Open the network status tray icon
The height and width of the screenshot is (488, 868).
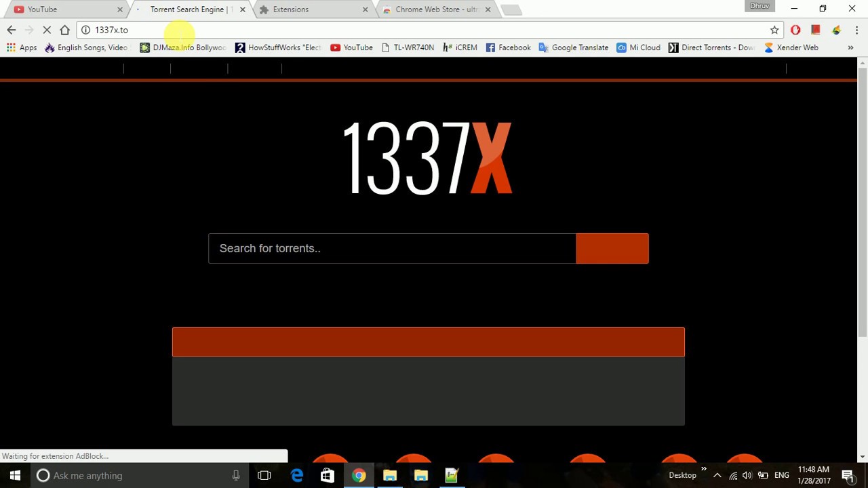733,475
